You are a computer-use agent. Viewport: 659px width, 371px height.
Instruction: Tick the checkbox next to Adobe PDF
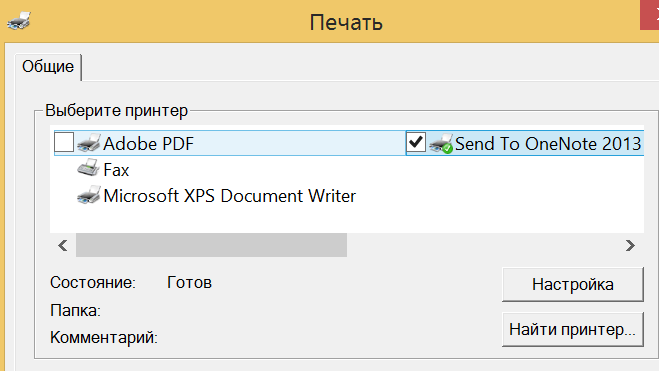[64, 142]
